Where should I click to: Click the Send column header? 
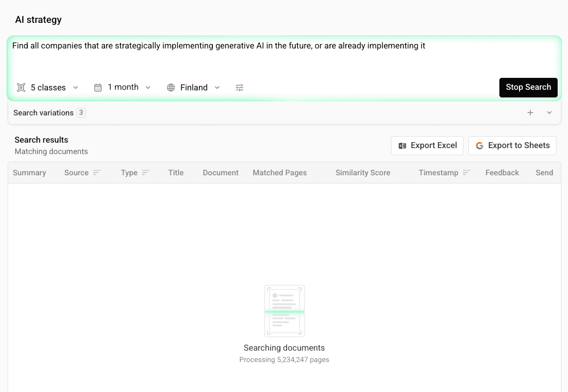click(544, 173)
